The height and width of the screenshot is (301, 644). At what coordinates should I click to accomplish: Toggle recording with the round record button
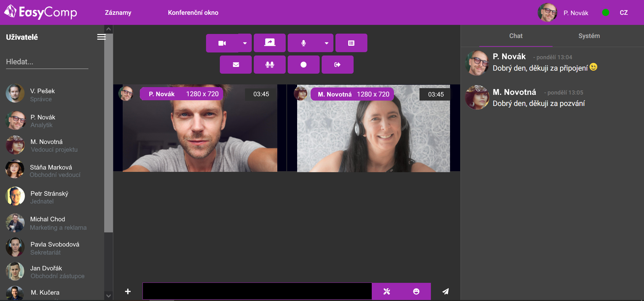[x=304, y=65]
